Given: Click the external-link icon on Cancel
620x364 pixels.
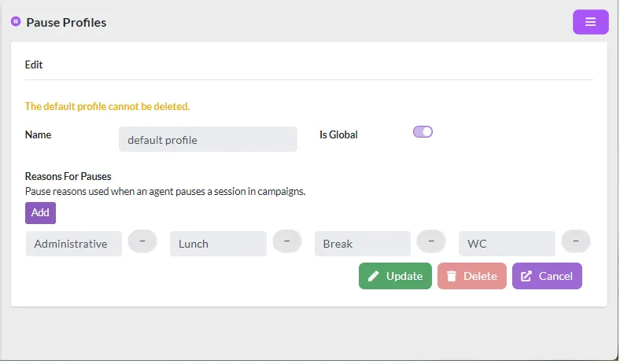Looking at the screenshot, I should pyautogui.click(x=526, y=276).
